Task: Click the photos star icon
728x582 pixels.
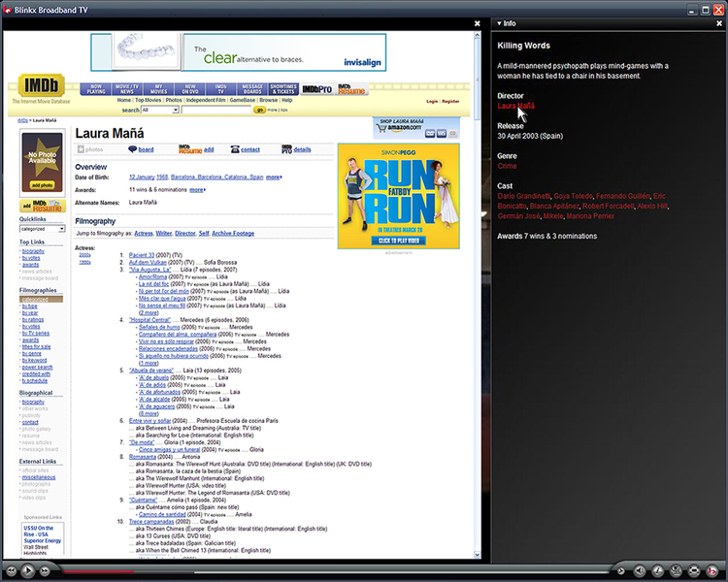Action: coord(81,149)
